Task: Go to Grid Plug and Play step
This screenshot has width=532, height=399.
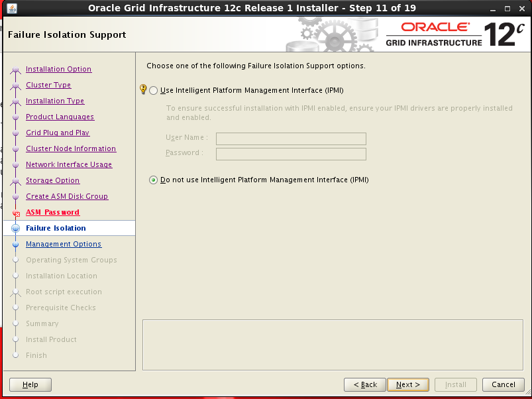Action: point(58,133)
